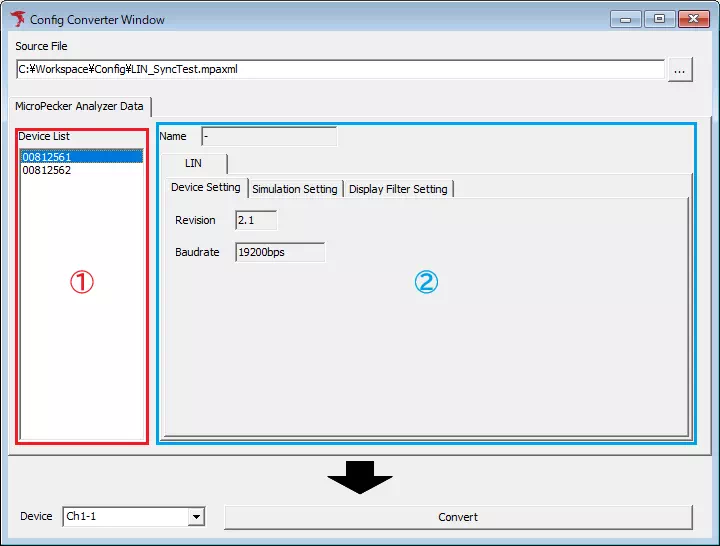
Task: Browse for source file with the ellipsis button
Action: click(x=680, y=69)
